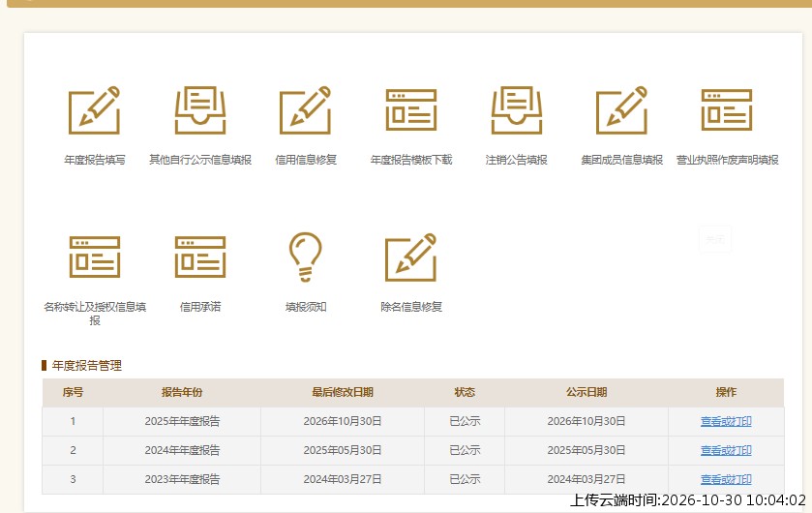Click the 集团成员信息填报 label

click(622, 160)
